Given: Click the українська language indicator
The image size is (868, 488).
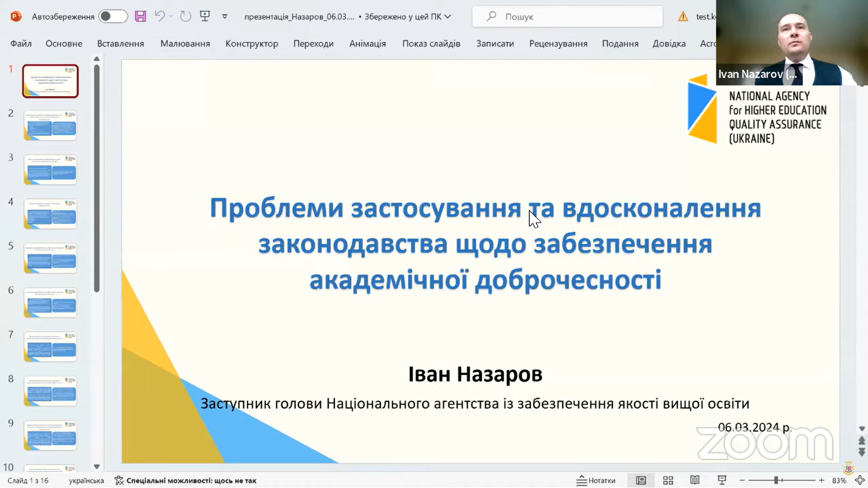Looking at the screenshot, I should point(86,480).
